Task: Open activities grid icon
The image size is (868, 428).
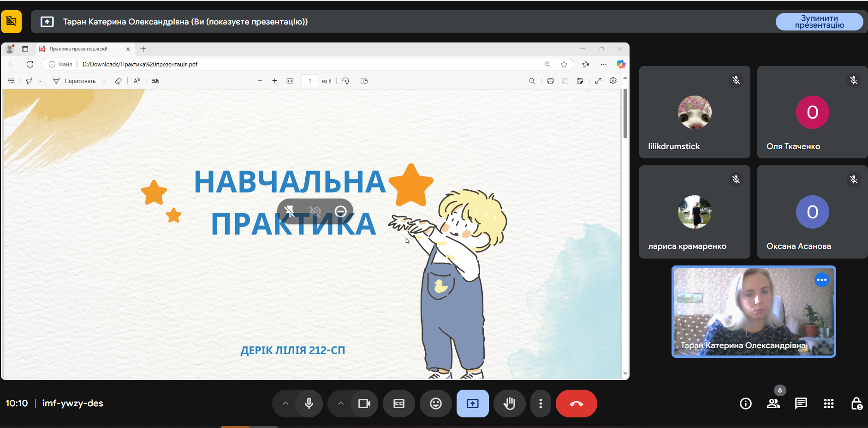Action: pos(828,404)
